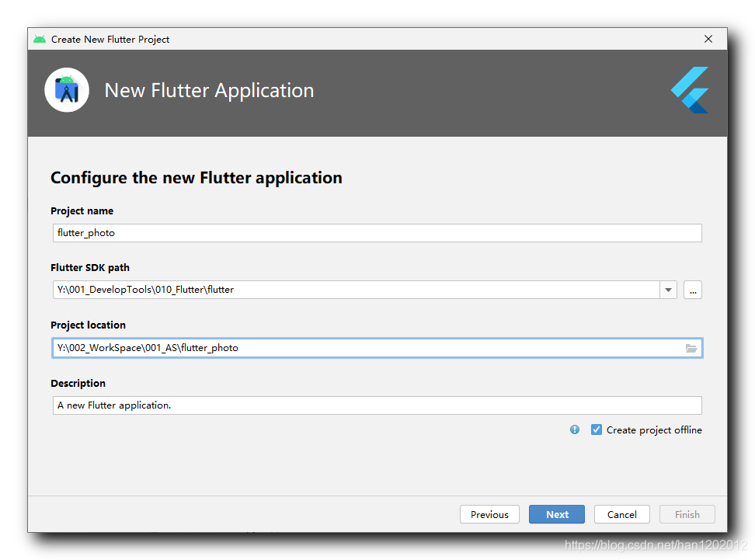Expand the Flutter SDK path dropdown

pos(668,290)
